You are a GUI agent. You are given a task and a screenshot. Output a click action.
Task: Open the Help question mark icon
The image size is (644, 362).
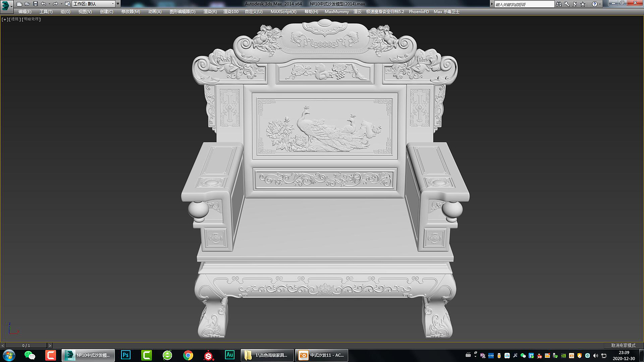point(594,4)
